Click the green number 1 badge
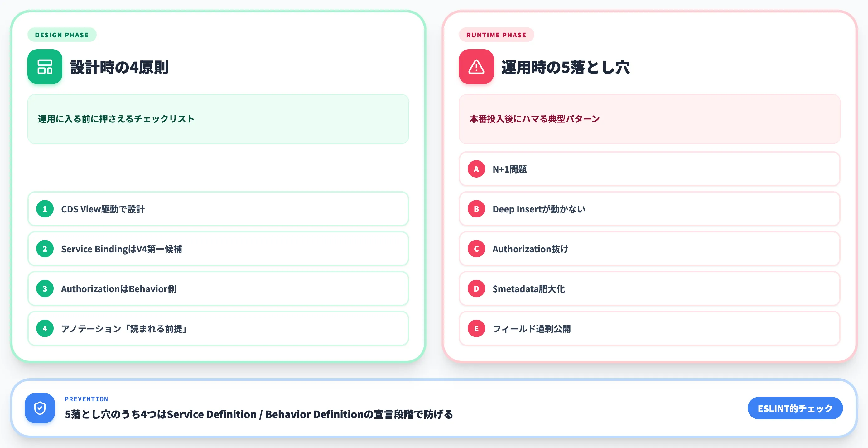The height and width of the screenshot is (448, 868). pos(45,209)
